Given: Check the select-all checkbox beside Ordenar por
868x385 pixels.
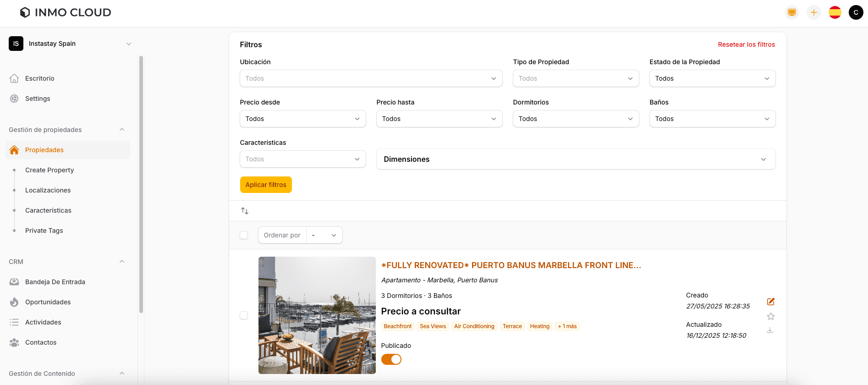Looking at the screenshot, I should coord(244,235).
